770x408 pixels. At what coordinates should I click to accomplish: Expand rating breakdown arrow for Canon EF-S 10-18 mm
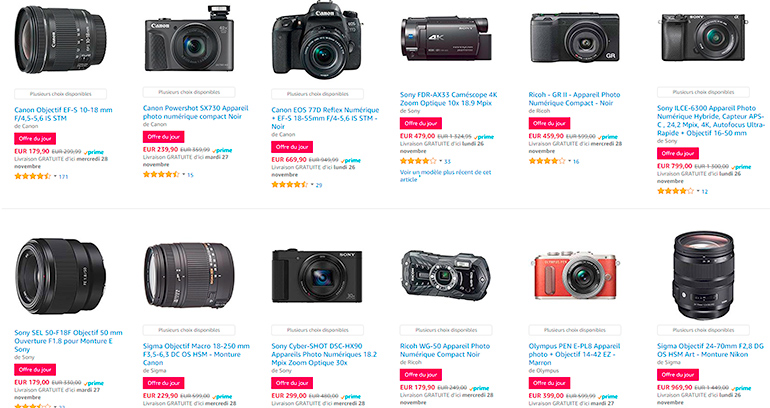53,176
